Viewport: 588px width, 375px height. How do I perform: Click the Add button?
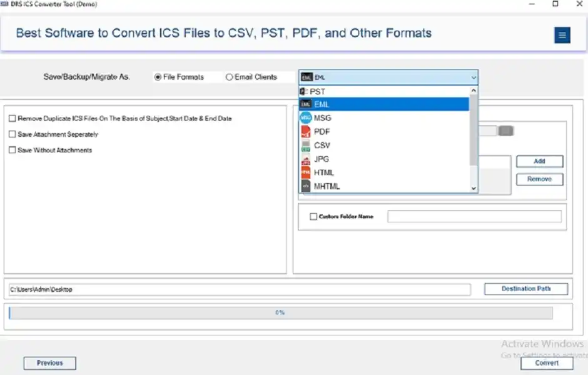coord(540,161)
